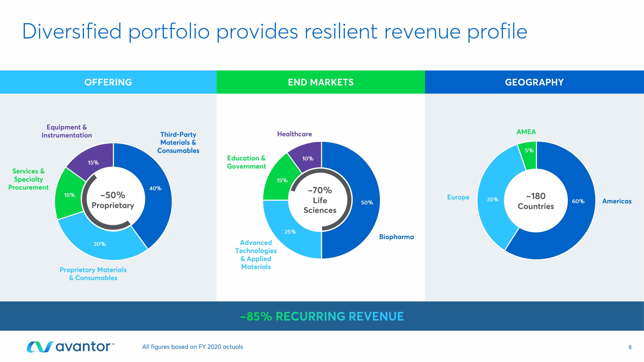Click the page number 8
The image size is (644, 362).
(x=630, y=347)
